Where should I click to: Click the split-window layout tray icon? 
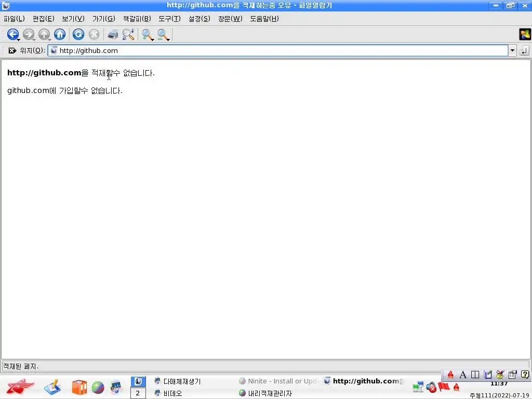(x=475, y=375)
